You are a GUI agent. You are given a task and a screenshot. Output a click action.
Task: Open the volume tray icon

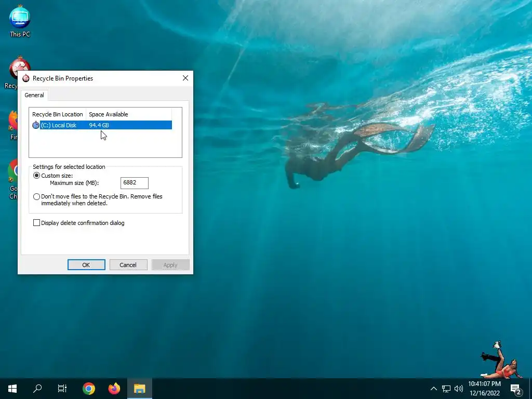(x=459, y=389)
